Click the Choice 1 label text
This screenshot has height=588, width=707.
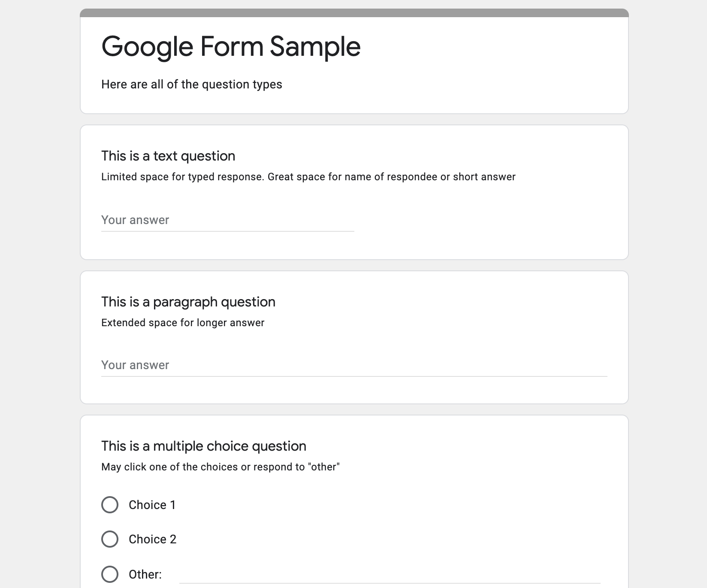pos(152,505)
